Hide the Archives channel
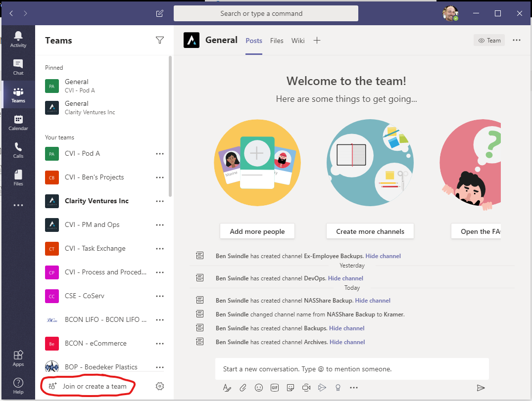 click(x=347, y=342)
